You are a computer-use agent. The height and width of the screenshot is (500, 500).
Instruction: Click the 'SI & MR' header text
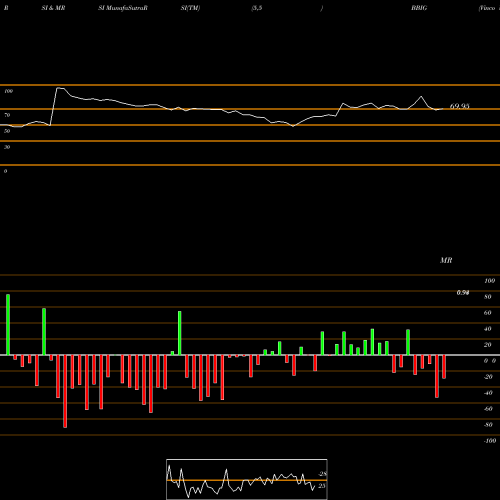(53, 8)
